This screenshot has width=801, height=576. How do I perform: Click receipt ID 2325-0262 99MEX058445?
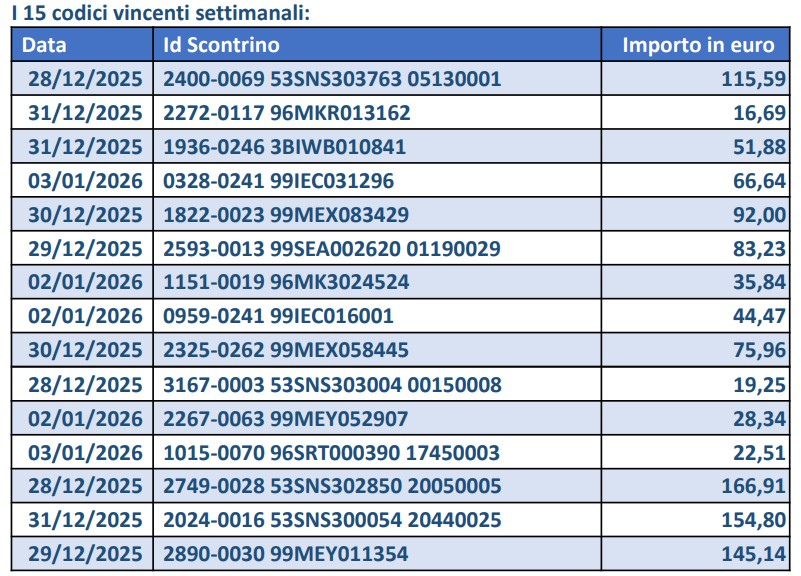(x=286, y=350)
